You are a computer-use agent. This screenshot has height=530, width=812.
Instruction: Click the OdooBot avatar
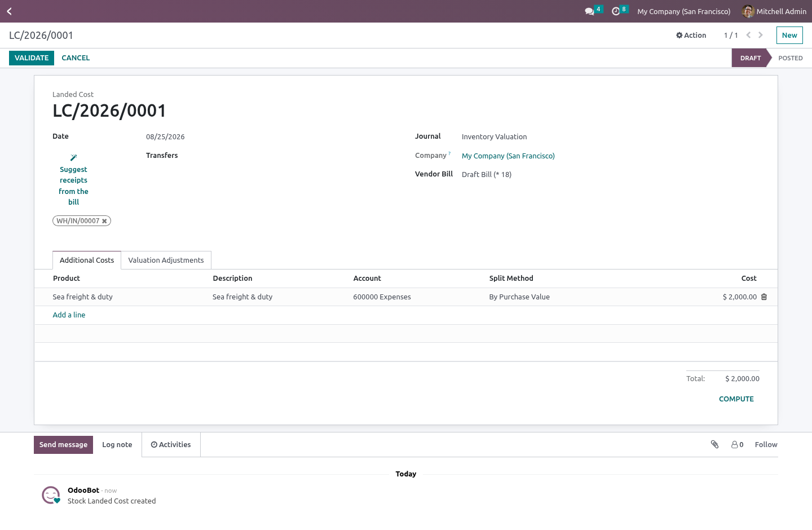point(51,495)
